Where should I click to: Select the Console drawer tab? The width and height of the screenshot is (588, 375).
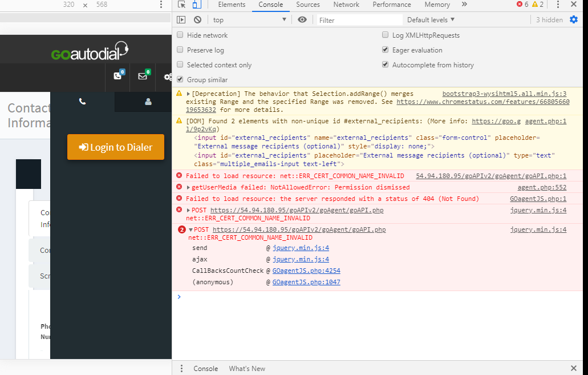[x=205, y=369]
